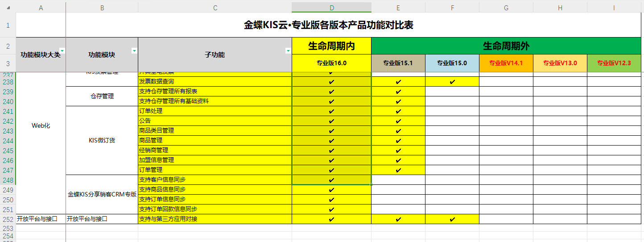Select column A header
The height and width of the screenshot is (242, 644).
41,8
